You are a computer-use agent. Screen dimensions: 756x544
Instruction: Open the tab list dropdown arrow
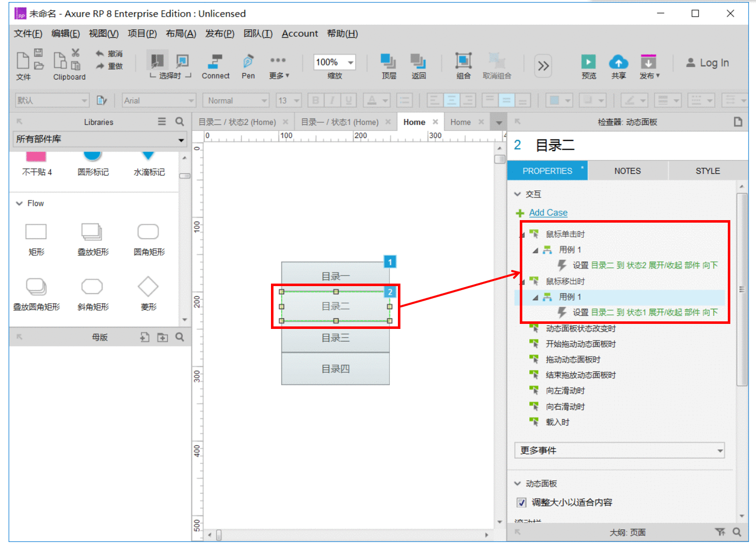click(x=499, y=122)
